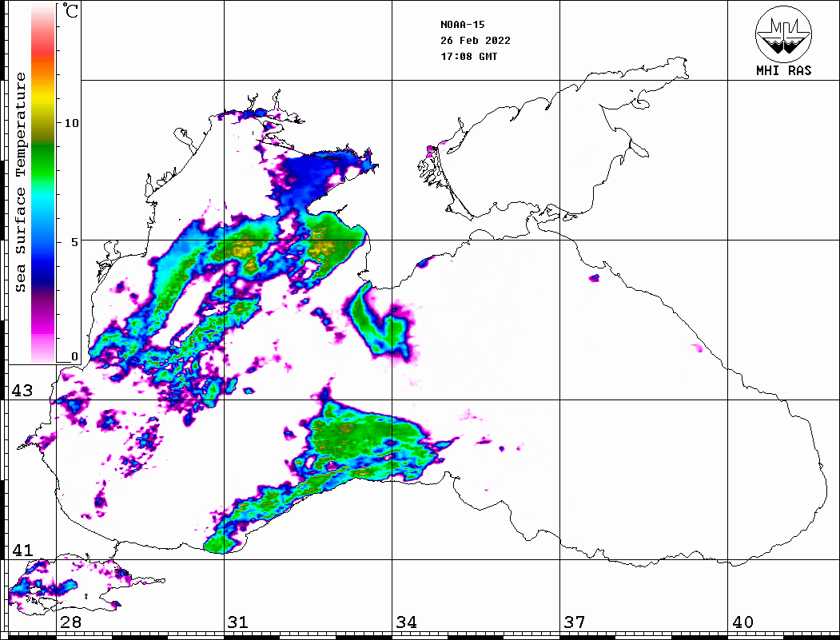Image resolution: width=840 pixels, height=640 pixels.
Task: Select the 'NOAA-15' satellite label
Action: (462, 24)
